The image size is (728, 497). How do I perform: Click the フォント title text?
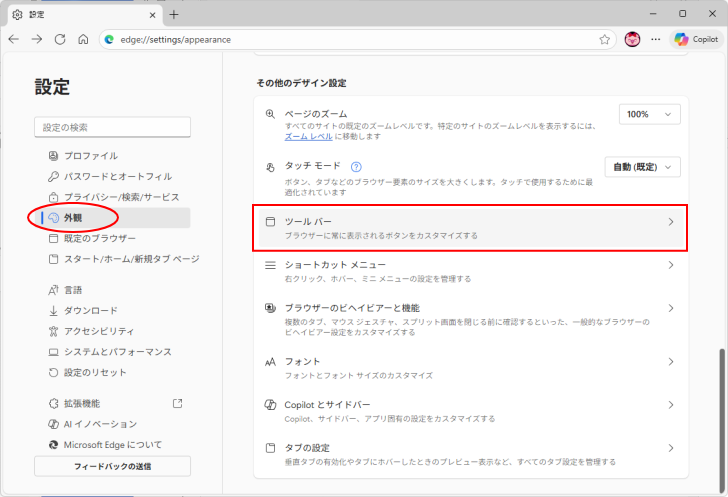pyautogui.click(x=302, y=361)
